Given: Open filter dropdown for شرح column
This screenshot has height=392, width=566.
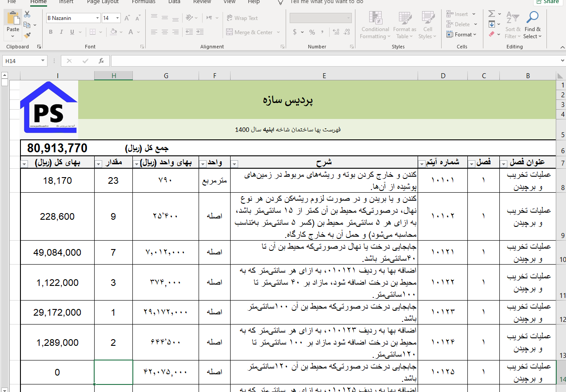Looking at the screenshot, I should (235, 164).
